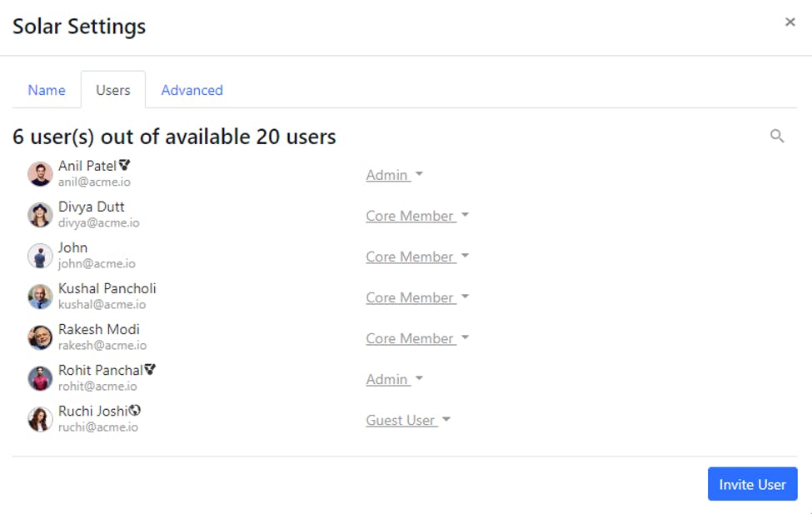
Task: Click the admin badge next to Rohit Panchal
Action: point(150,369)
